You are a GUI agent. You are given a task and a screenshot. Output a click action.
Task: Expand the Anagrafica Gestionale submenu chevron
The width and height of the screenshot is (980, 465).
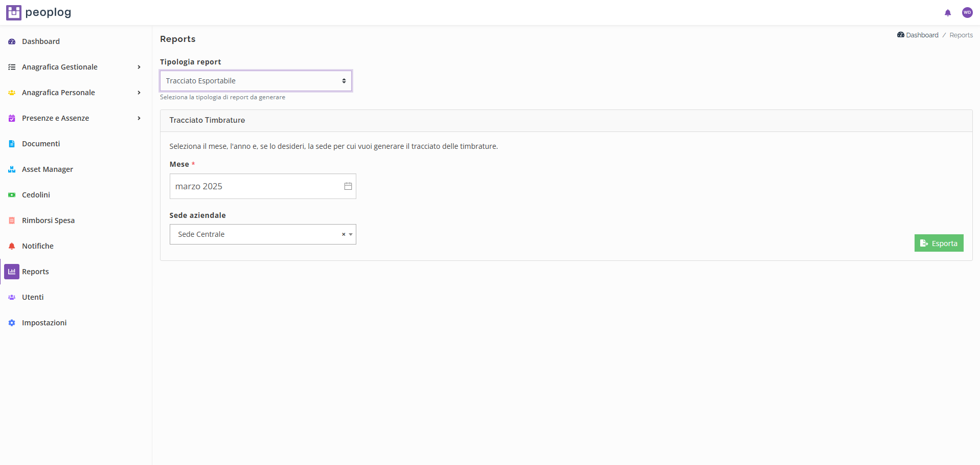tap(139, 67)
